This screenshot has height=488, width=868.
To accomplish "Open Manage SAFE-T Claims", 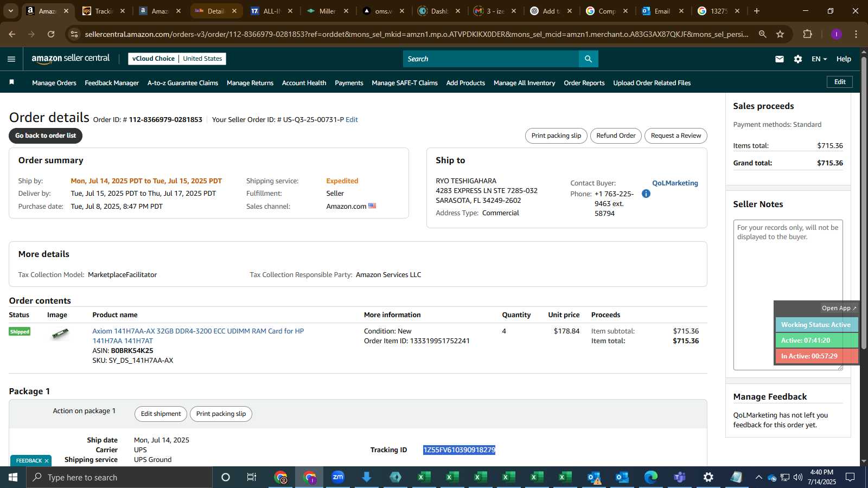I will tap(405, 83).
